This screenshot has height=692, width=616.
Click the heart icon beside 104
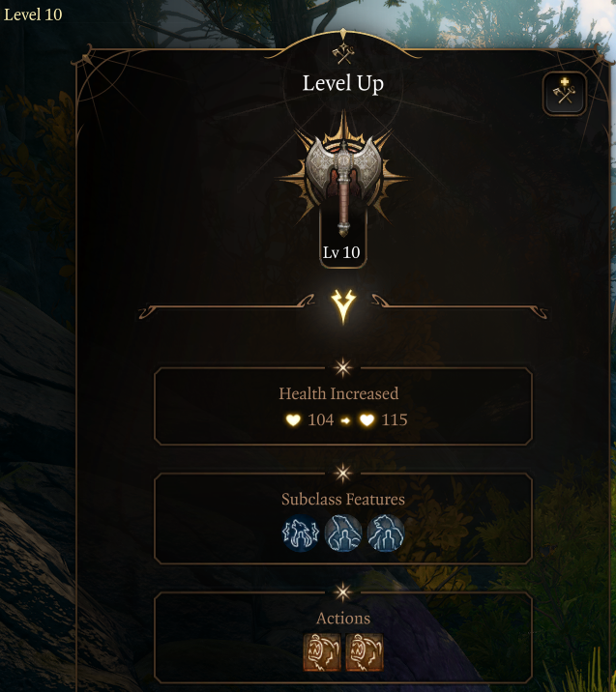[293, 419]
